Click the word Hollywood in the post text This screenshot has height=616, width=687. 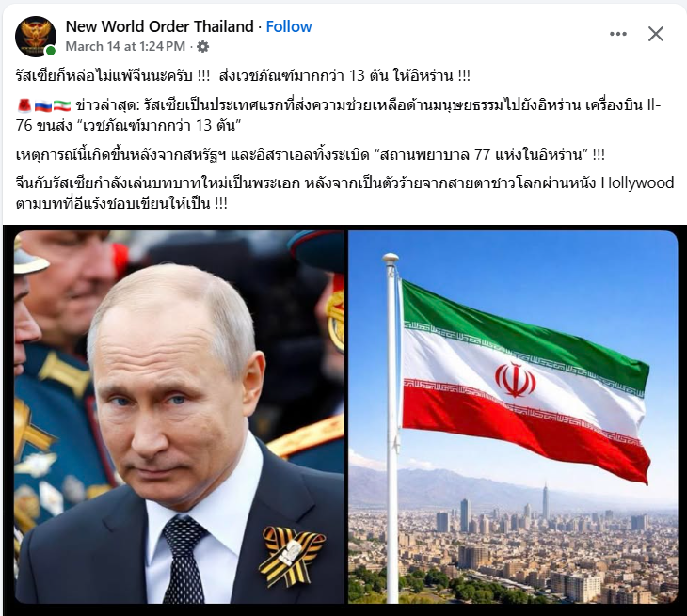pos(637,182)
